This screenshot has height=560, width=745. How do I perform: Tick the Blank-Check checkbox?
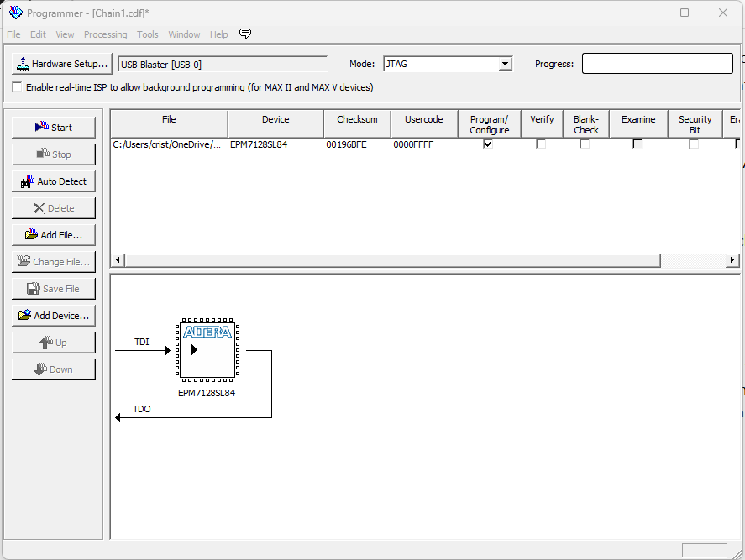click(x=585, y=144)
